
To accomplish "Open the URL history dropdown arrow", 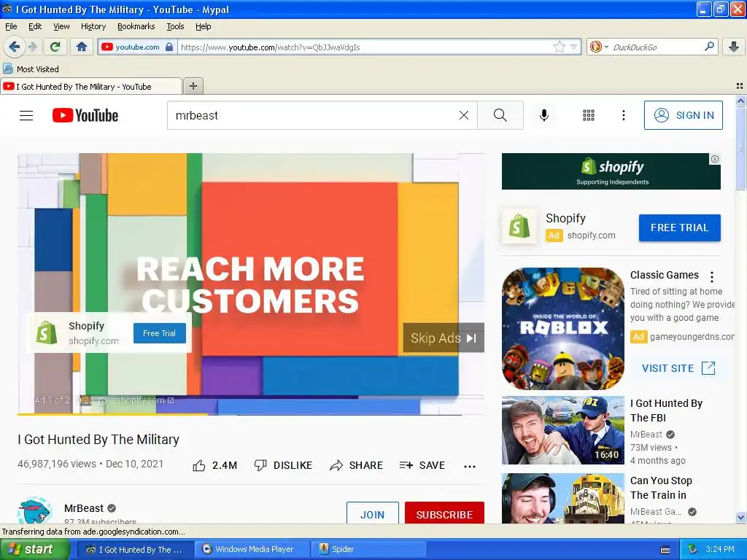I will [573, 47].
